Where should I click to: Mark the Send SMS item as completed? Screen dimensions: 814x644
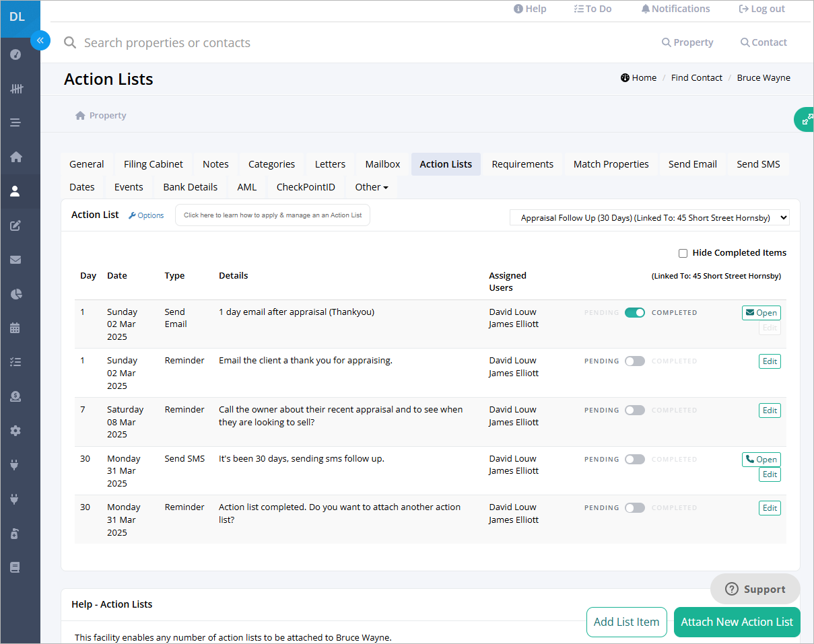tap(634, 459)
